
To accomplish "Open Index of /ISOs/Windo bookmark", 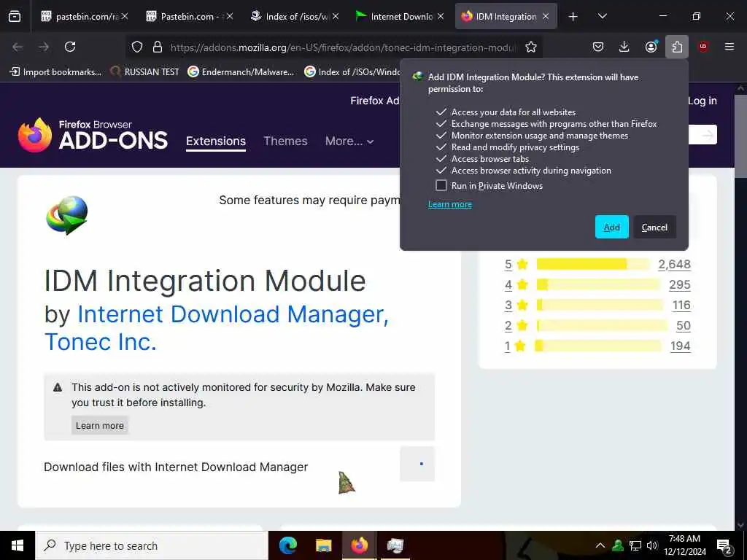I will 353,72.
